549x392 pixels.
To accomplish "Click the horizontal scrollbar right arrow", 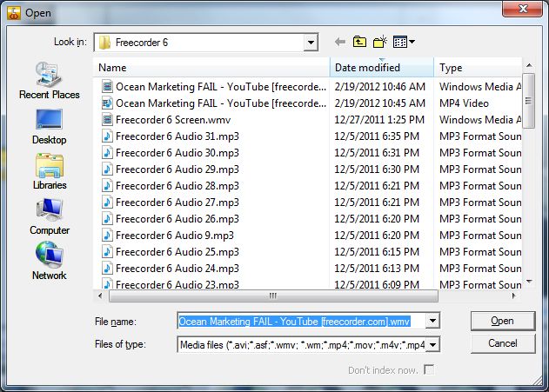I will pos(513,296).
